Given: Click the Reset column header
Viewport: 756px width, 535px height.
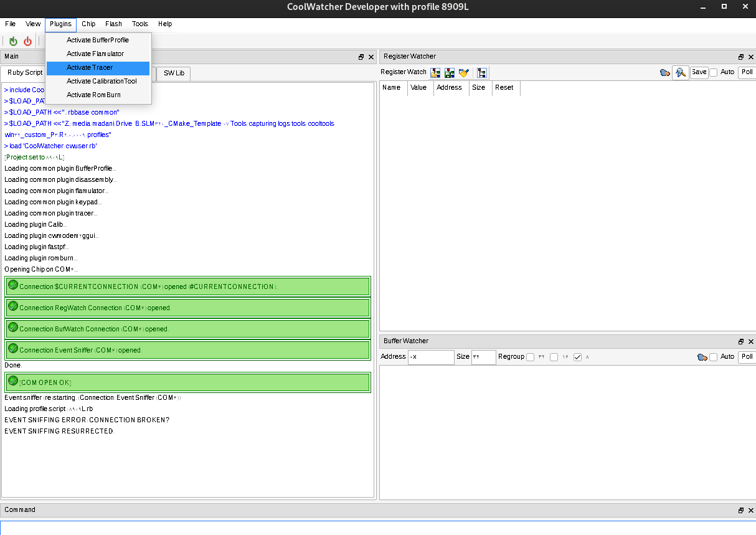Looking at the screenshot, I should 506,88.
